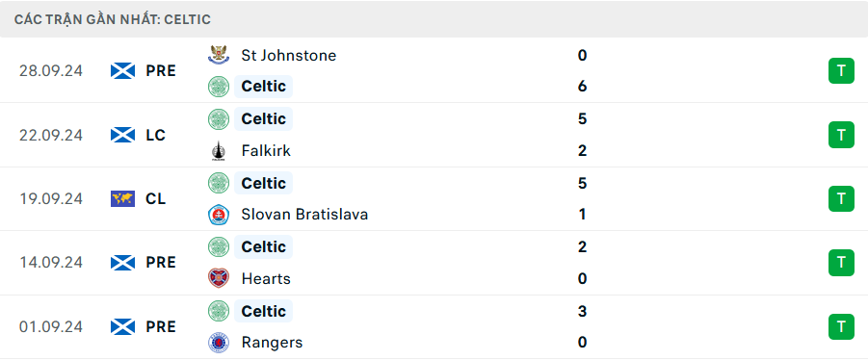868x360 pixels.
Task: Click Celtic crest in the Falkirk match
Action: 219,119
